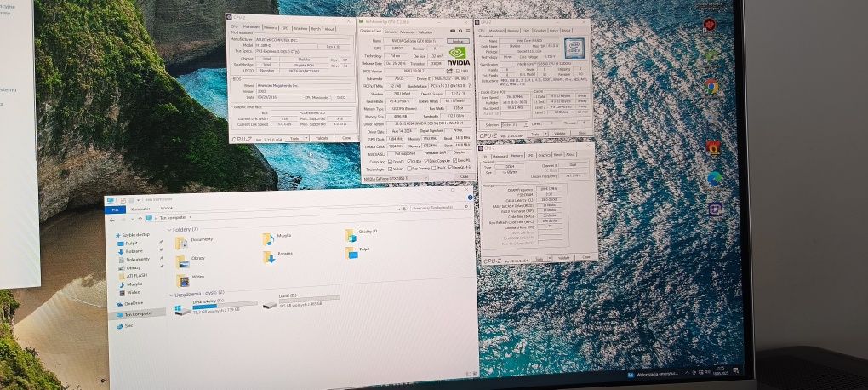
Task: Click the DANE (D:) drive usage bar
Action: click(310, 298)
